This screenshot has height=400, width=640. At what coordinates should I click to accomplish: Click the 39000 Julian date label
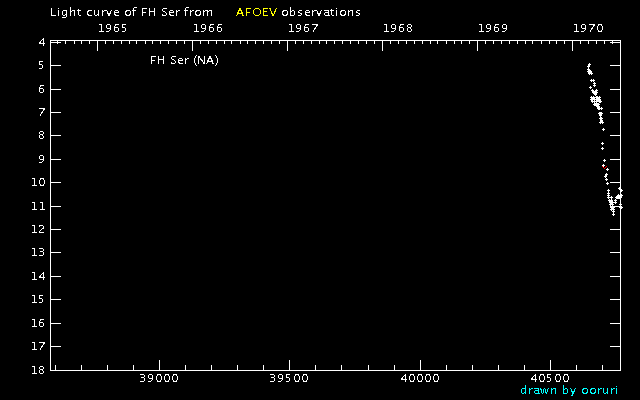tap(159, 378)
